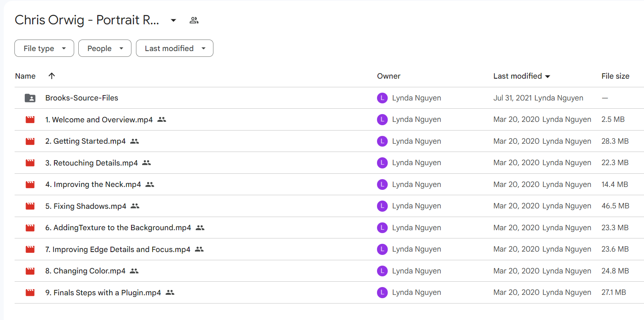Click shared icon next to 1. Welcome and Overview.mp4
The height and width of the screenshot is (320, 644).
point(162,119)
